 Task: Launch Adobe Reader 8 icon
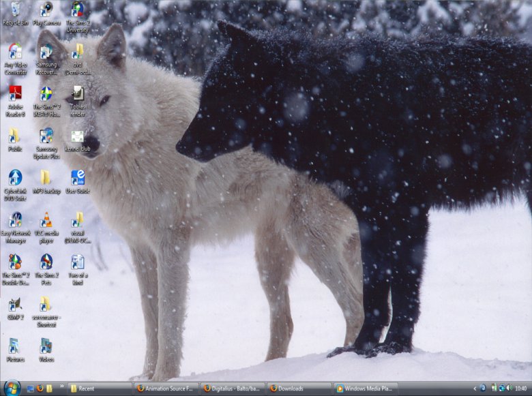15,102
